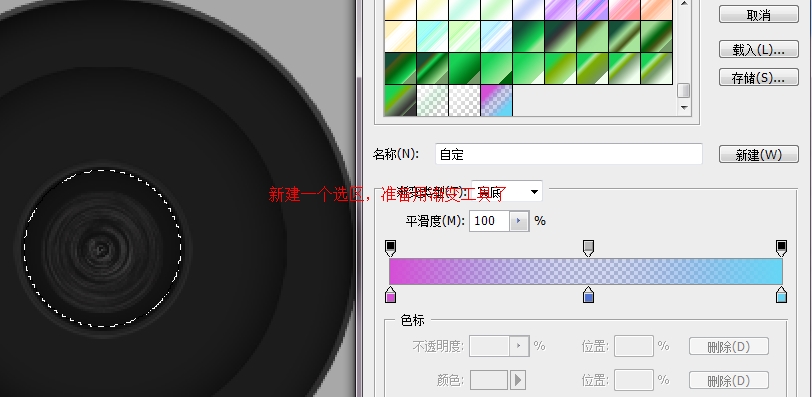The height and width of the screenshot is (397, 812).
Task: Choose the pink-red pastel preset in top row
Action: click(625, 9)
